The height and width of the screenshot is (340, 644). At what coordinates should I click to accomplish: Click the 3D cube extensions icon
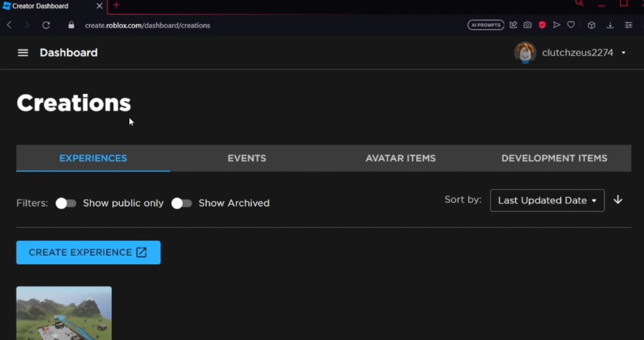[592, 25]
